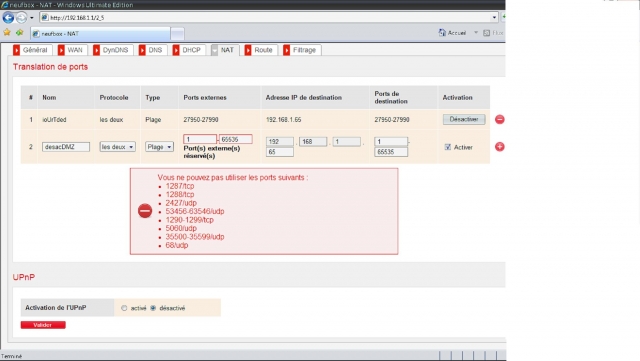This screenshot has height=361, width=640.
Task: Select UPnP 'activé' radio button
Action: coord(124,308)
